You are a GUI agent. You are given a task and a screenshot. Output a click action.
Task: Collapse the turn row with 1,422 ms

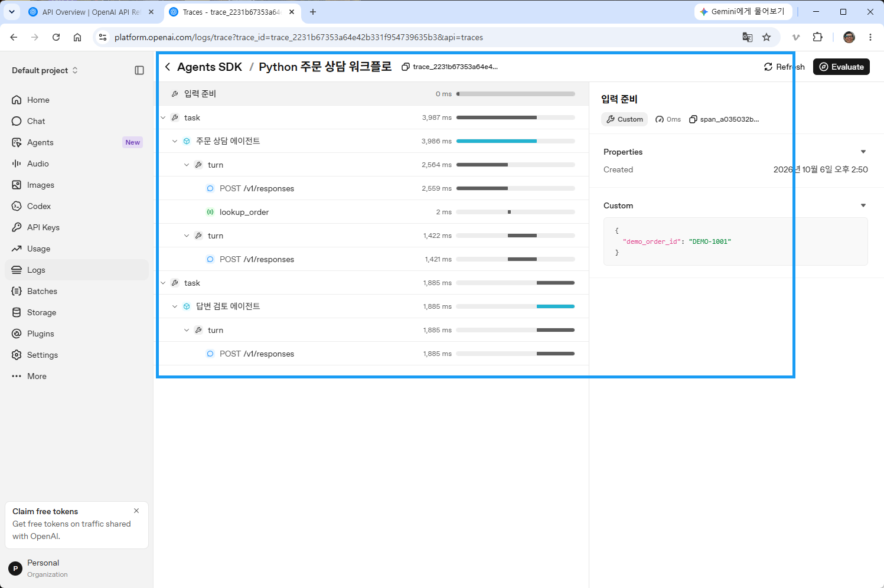pyautogui.click(x=187, y=236)
